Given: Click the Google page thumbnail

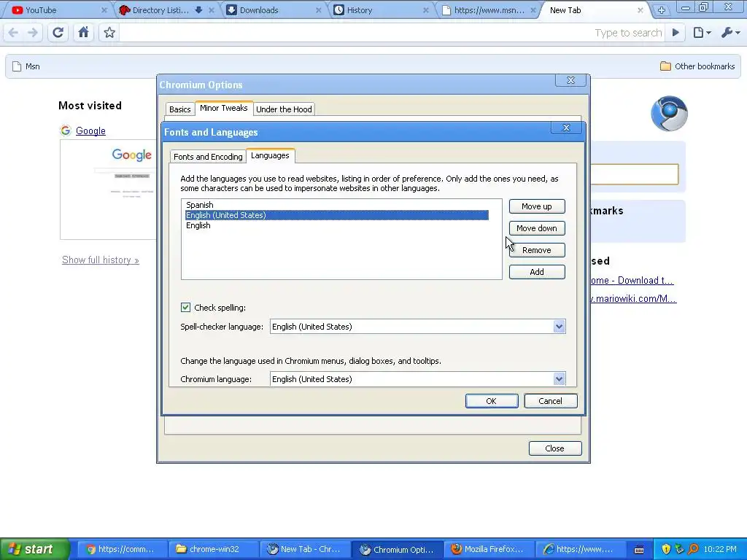Looking at the screenshot, I should coord(108,190).
